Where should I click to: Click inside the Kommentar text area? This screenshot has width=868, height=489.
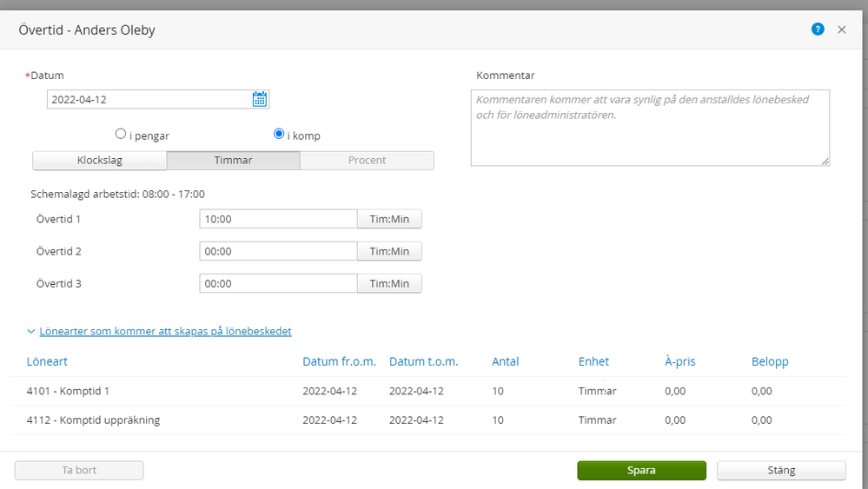[x=650, y=128]
